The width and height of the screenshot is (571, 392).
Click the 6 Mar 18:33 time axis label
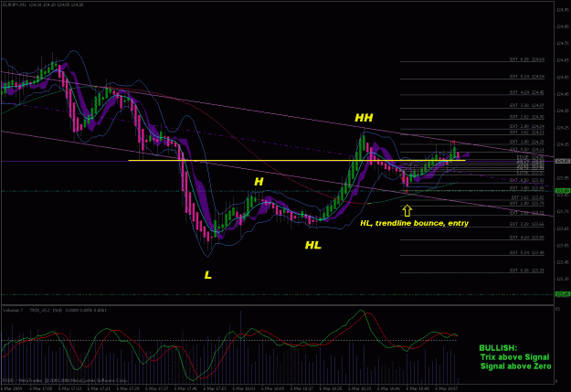pos(359,388)
